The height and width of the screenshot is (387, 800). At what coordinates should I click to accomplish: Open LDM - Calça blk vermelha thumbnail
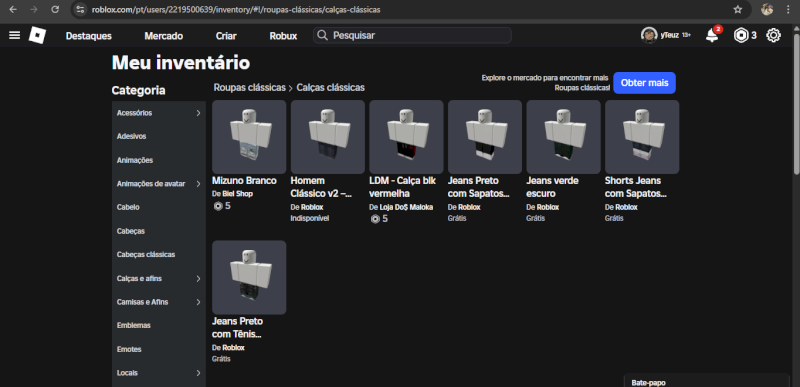406,137
